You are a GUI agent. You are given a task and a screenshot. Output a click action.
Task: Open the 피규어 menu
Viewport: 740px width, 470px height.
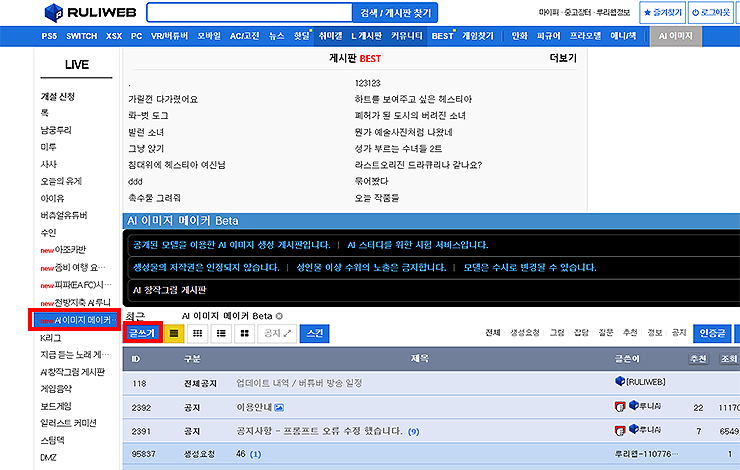[x=548, y=36]
